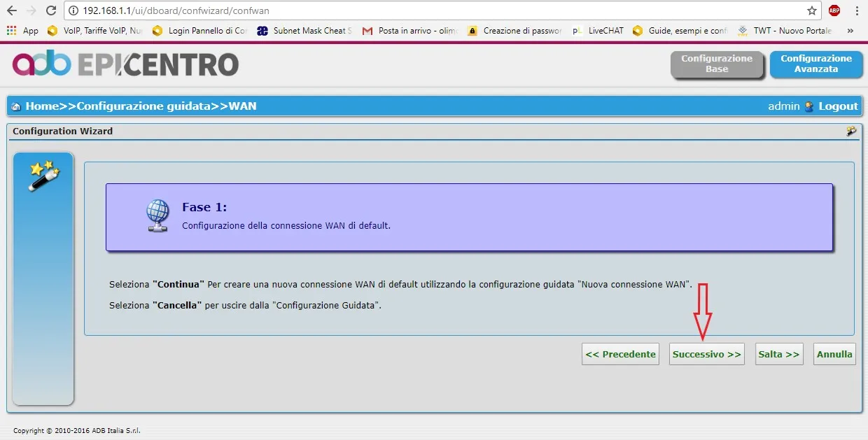868x440 pixels.
Task: Log out via Logout link
Action: click(838, 106)
